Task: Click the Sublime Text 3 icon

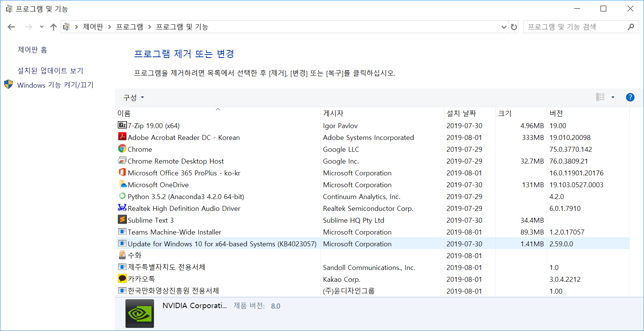Action: click(x=122, y=219)
